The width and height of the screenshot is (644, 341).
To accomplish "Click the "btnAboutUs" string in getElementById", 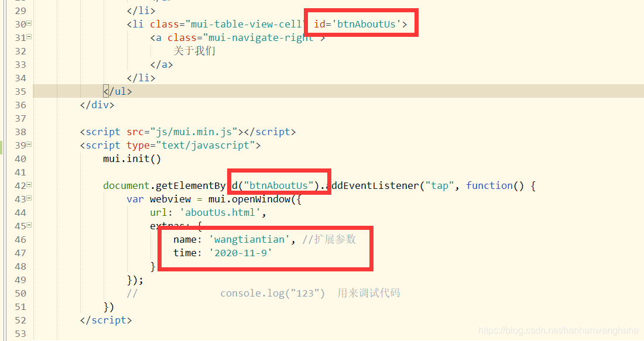I will pyautogui.click(x=279, y=185).
